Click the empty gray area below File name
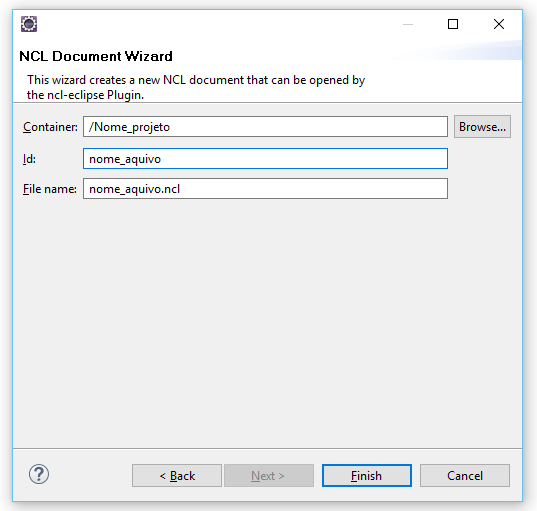This screenshot has width=537, height=511. point(267,322)
